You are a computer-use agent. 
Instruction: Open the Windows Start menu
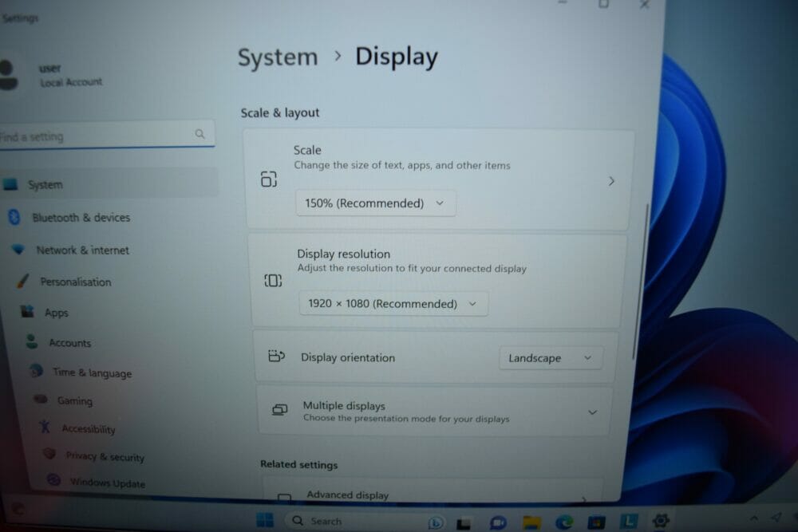pyautogui.click(x=265, y=520)
